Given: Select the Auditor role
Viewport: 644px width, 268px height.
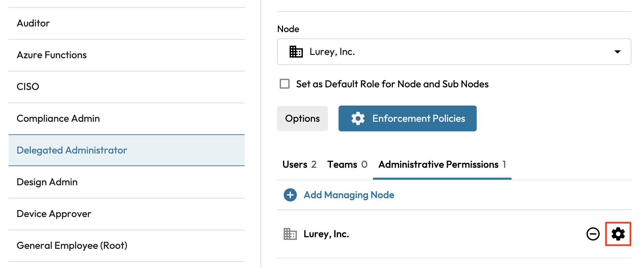Looking at the screenshot, I should tap(33, 23).
